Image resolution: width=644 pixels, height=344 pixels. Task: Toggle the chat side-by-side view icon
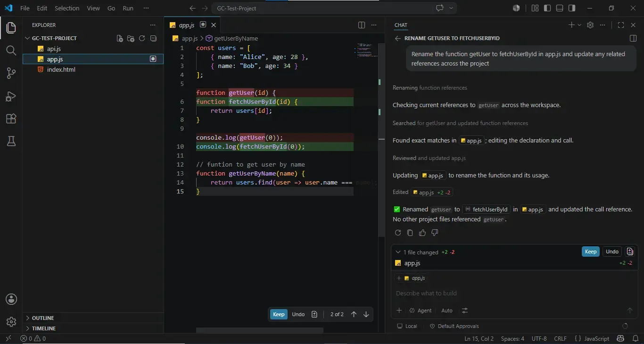click(633, 38)
